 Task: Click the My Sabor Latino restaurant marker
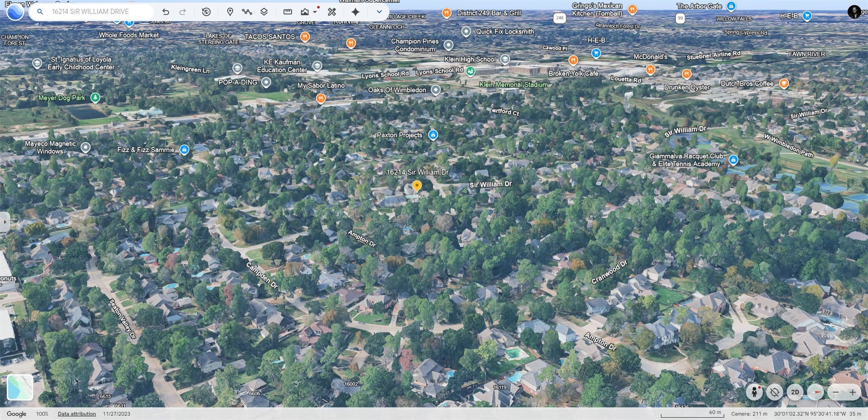pyautogui.click(x=321, y=98)
